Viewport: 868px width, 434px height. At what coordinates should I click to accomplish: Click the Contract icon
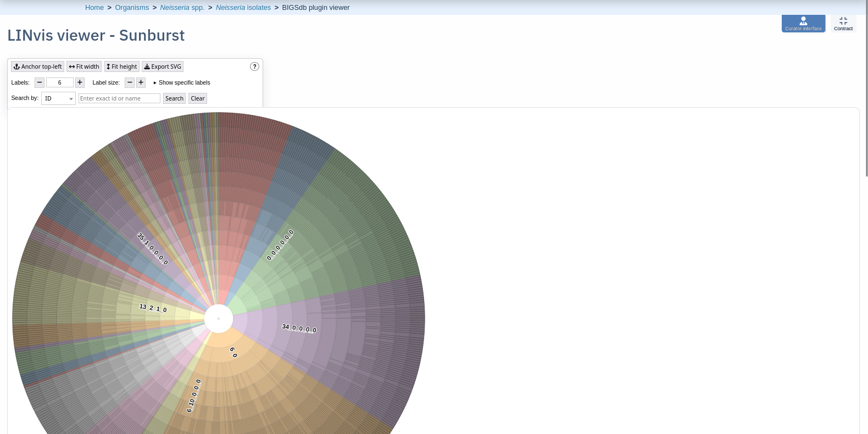[843, 24]
